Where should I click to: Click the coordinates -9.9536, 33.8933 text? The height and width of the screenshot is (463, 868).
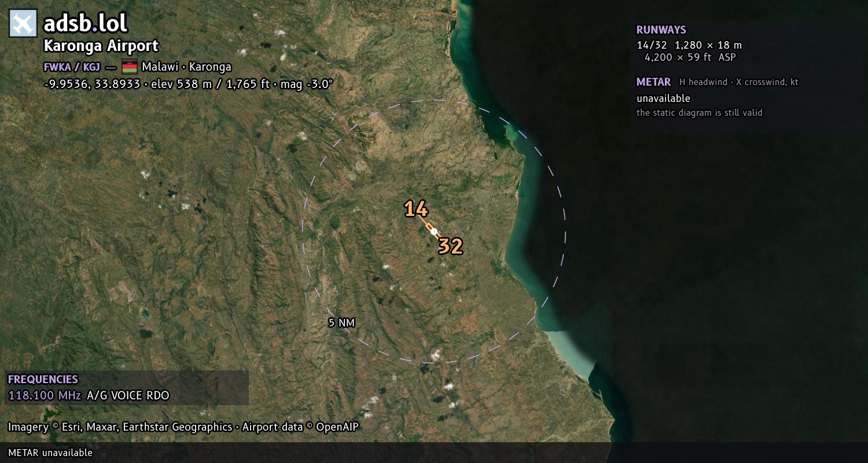click(x=92, y=84)
